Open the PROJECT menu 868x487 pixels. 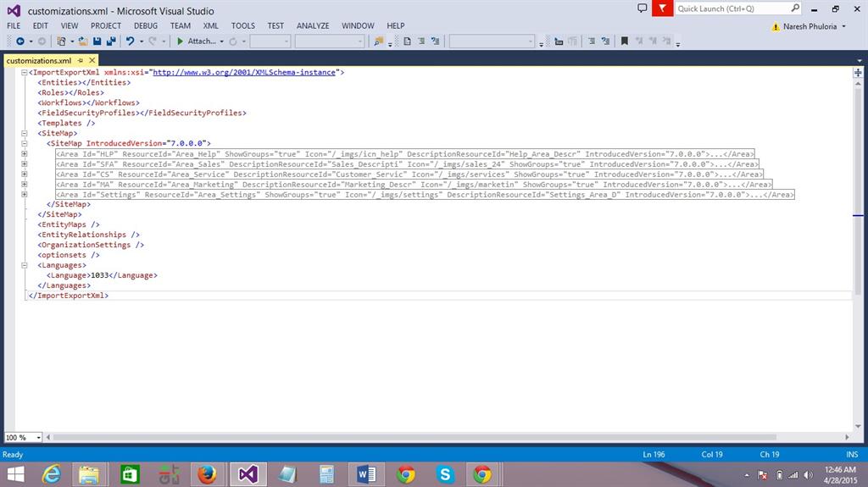106,26
